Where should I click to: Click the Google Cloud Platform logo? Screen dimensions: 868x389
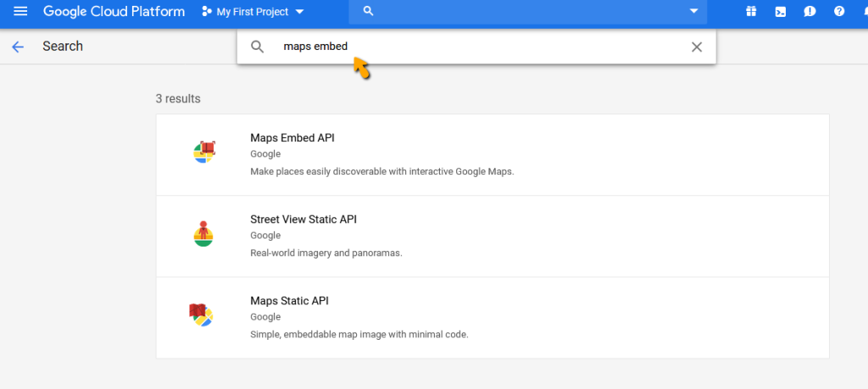click(x=114, y=12)
